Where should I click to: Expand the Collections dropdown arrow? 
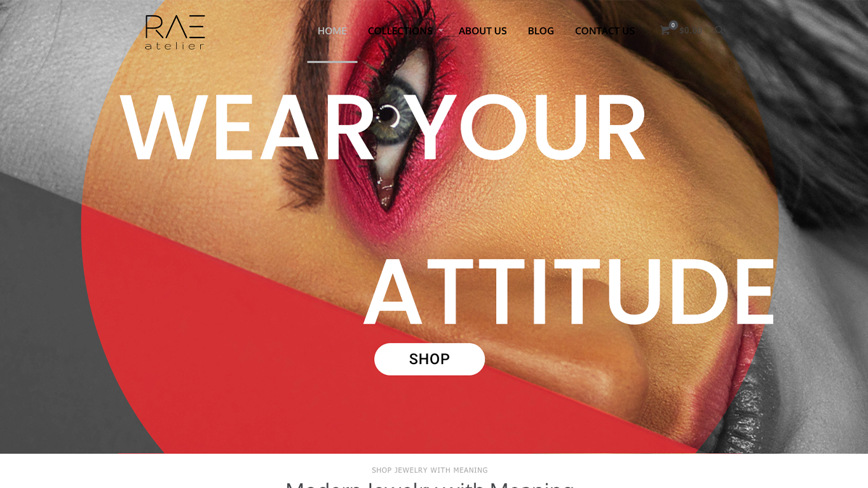(440, 31)
